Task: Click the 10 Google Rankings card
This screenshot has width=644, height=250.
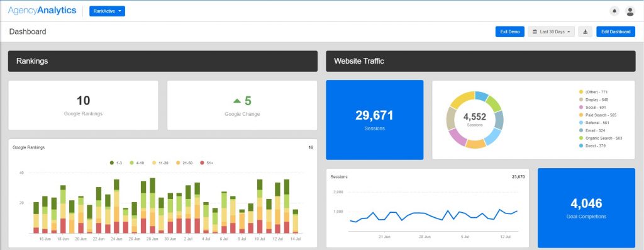Action: coord(84,105)
